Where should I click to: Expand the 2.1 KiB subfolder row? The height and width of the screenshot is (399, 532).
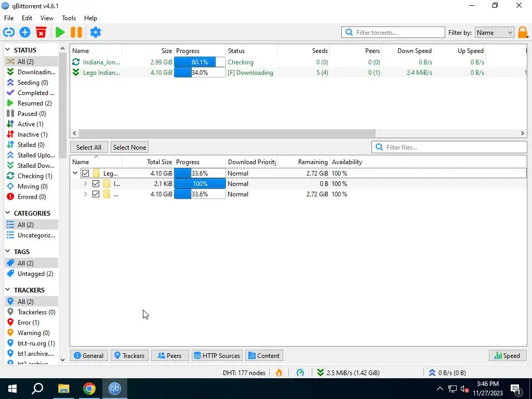click(86, 184)
